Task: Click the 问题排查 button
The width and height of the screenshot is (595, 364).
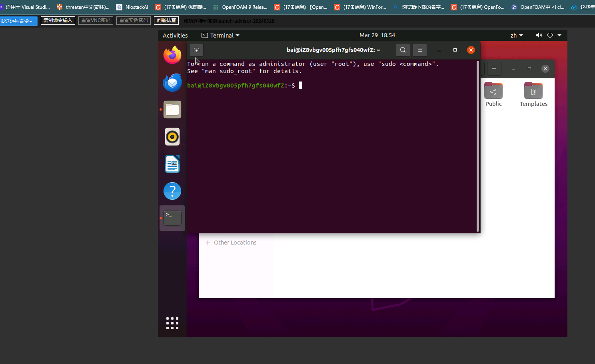Action: pos(166,20)
